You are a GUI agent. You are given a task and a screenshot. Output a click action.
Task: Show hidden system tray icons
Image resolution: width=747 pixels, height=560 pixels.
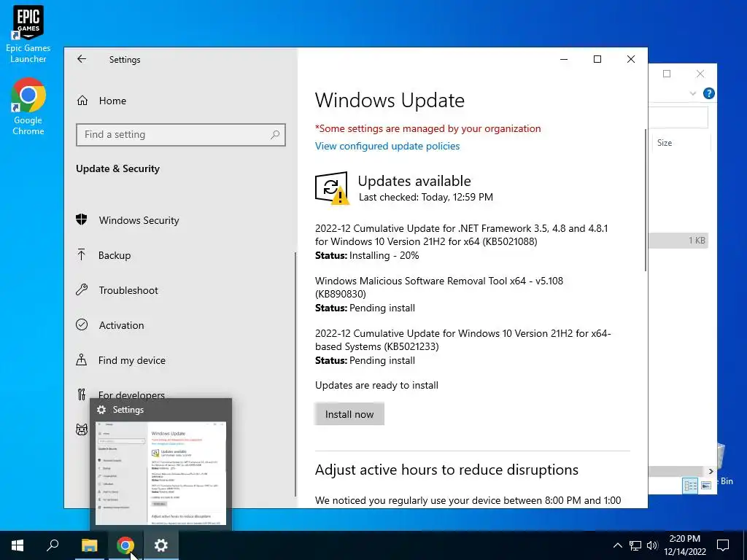point(617,545)
